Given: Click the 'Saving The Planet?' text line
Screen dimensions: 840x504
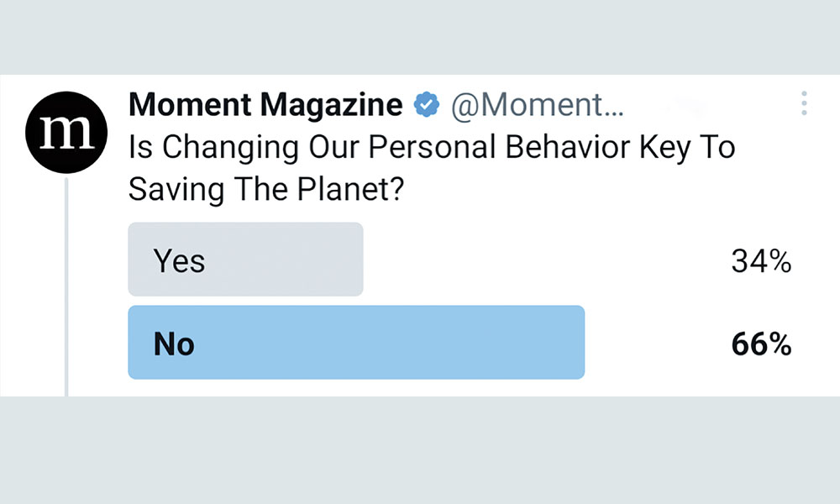Looking at the screenshot, I should pyautogui.click(x=266, y=189).
